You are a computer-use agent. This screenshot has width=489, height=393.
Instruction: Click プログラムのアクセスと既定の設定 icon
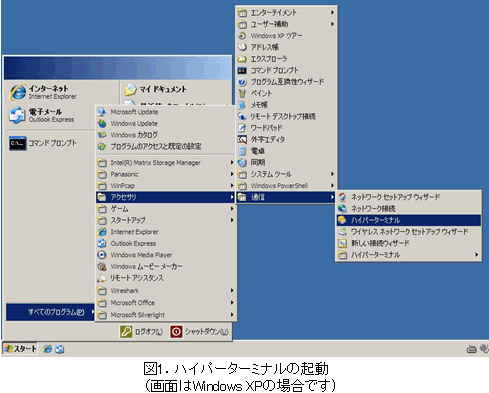click(x=102, y=146)
